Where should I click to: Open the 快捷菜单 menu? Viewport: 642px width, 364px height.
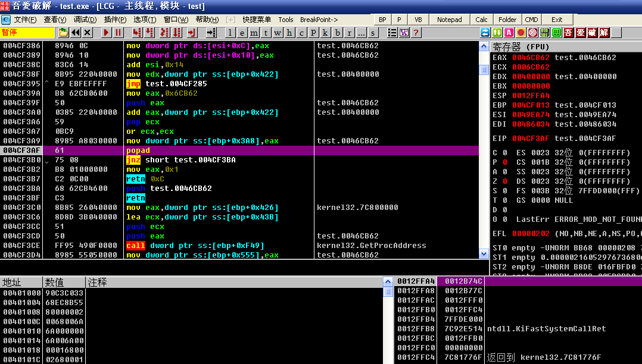point(257,20)
